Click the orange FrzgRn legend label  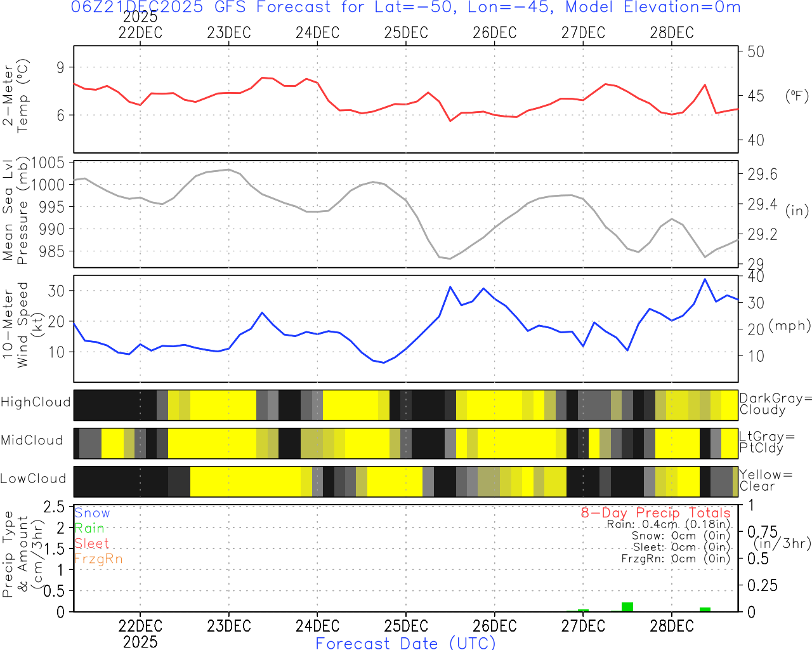[x=98, y=559]
